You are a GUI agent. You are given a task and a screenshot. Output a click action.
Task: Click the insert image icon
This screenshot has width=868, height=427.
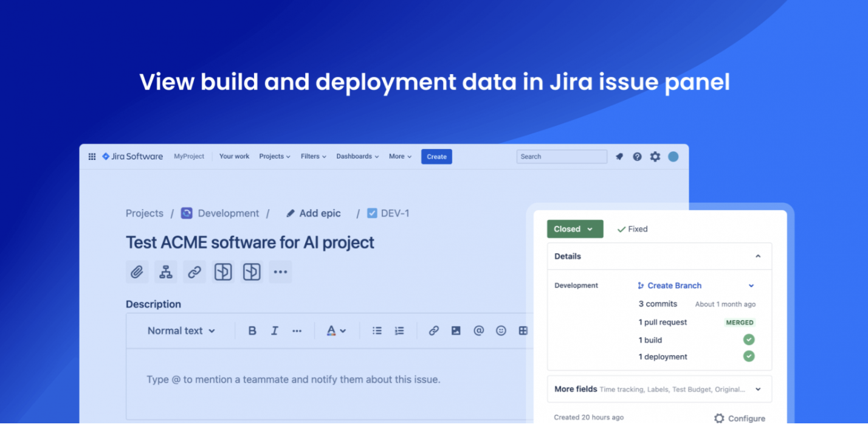point(456,331)
